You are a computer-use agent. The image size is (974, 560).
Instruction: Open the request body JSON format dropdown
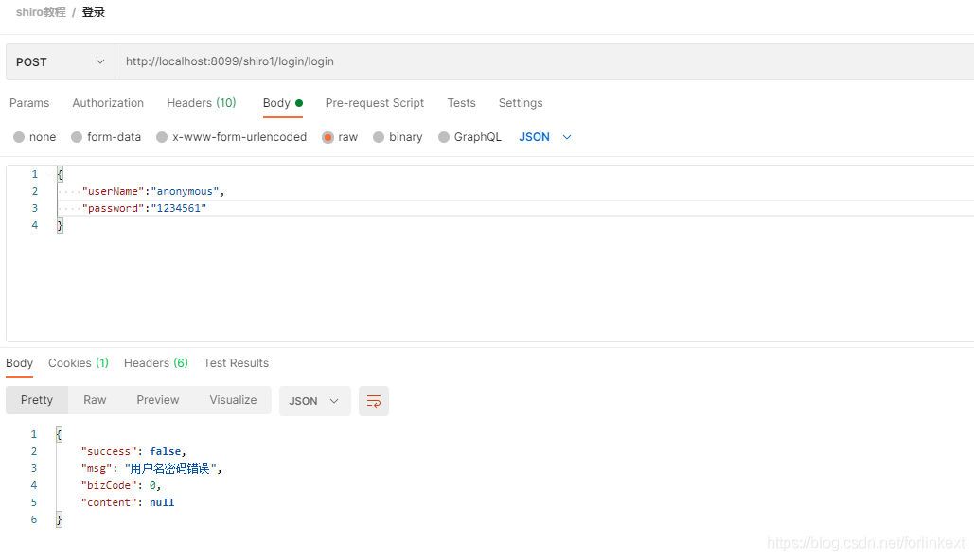[x=545, y=137]
